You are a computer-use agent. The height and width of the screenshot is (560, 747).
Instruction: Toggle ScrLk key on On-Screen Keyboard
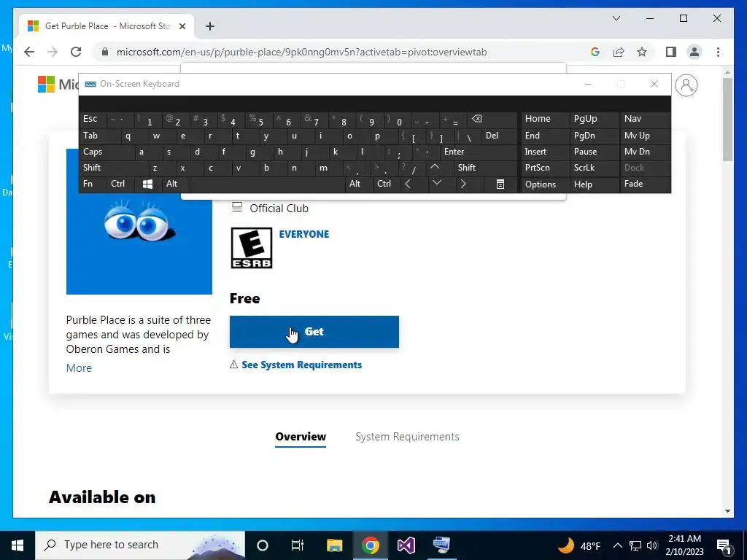tap(594, 168)
